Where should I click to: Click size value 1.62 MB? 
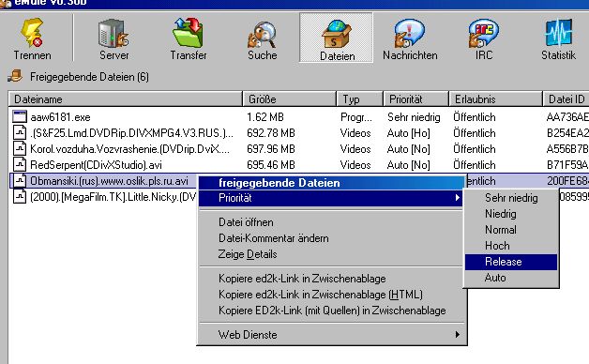click(265, 117)
